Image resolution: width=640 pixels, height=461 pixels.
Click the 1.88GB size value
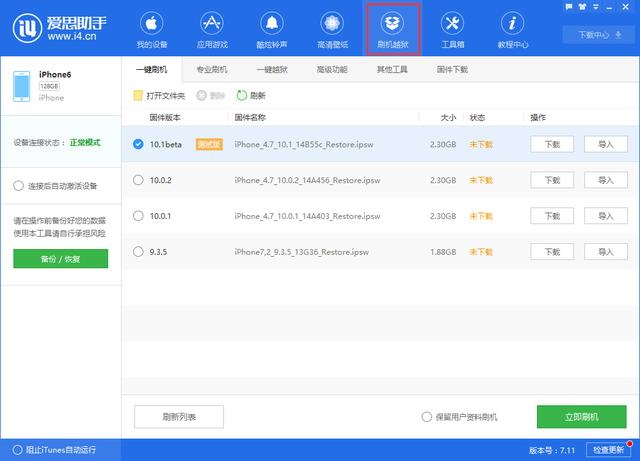pos(443,252)
